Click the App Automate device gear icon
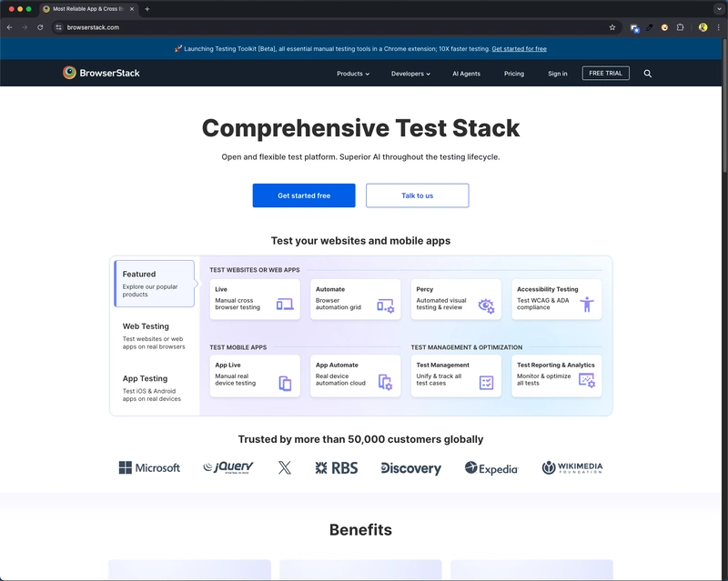This screenshot has width=728, height=581. pos(385,383)
